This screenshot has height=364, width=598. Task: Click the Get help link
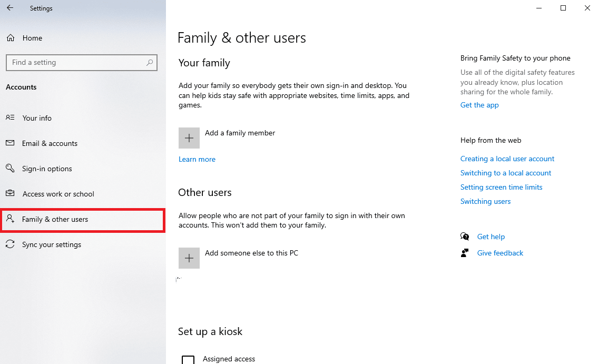491,237
